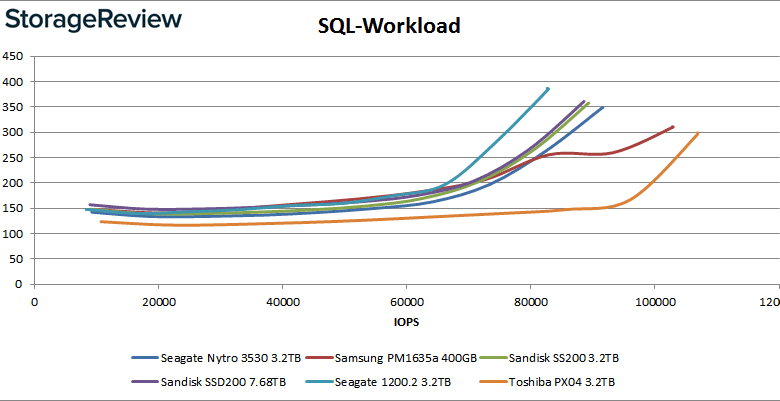The image size is (780, 401).
Task: Click the SQL-Workload chart title
Action: 389,26
